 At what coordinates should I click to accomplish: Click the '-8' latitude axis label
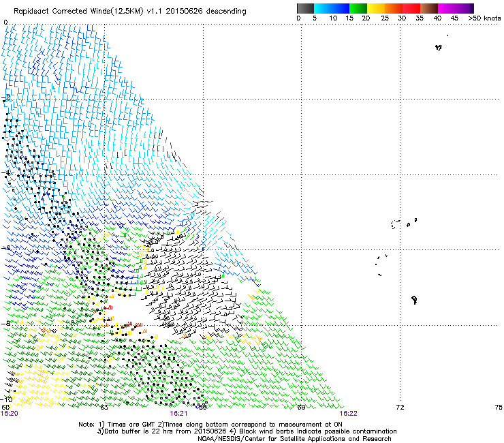5,323
